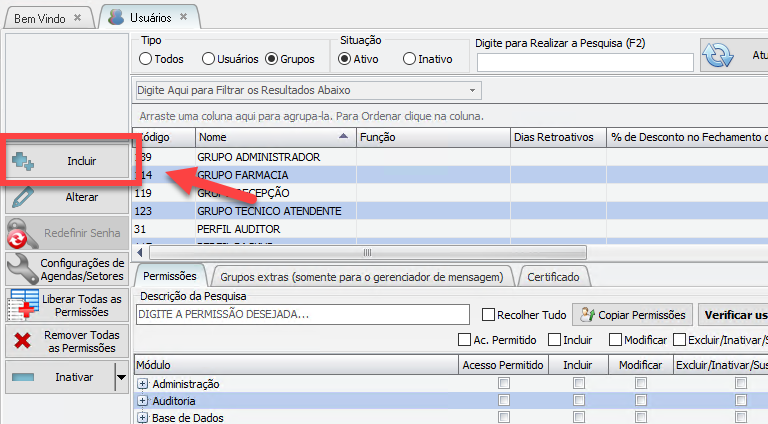Open the Certificado tab
768x424 pixels.
(x=553, y=276)
